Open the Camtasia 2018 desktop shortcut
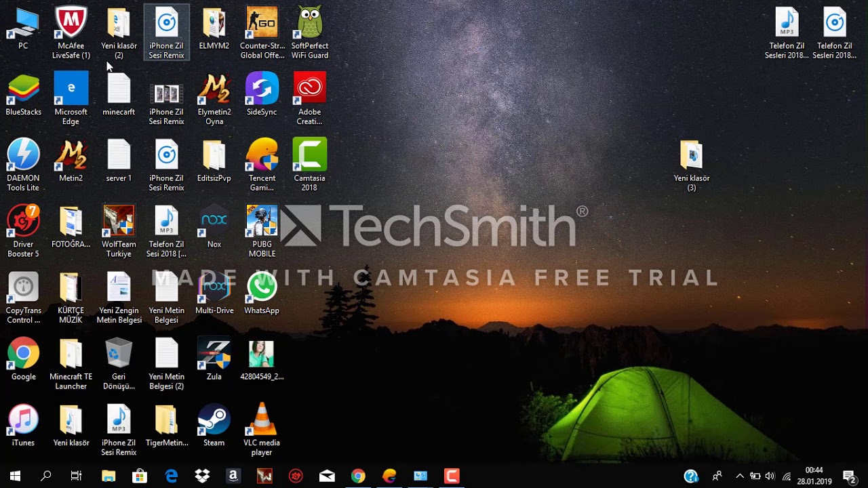868x488 pixels. pos(309,165)
